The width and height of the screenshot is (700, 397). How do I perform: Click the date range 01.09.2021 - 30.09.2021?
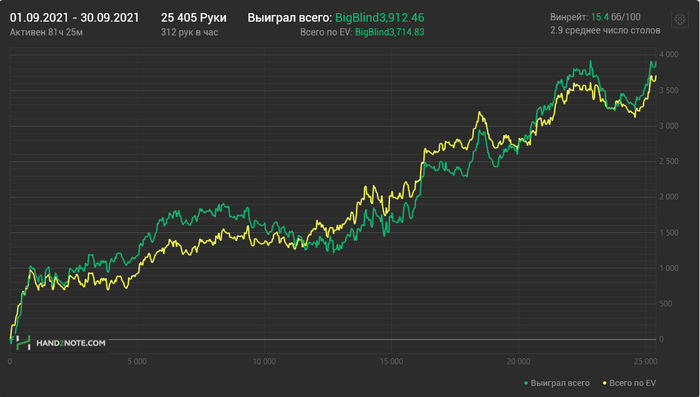click(x=75, y=18)
